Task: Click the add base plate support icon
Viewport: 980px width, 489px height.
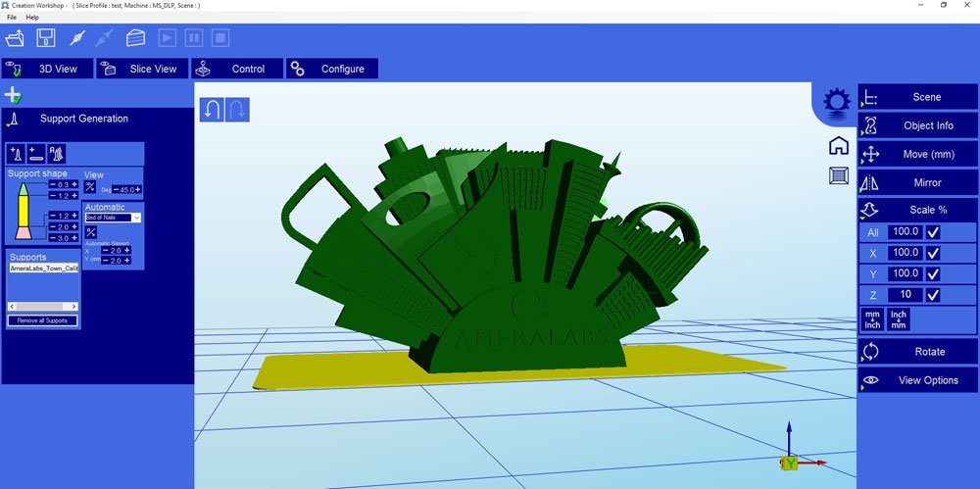Action: (x=36, y=154)
